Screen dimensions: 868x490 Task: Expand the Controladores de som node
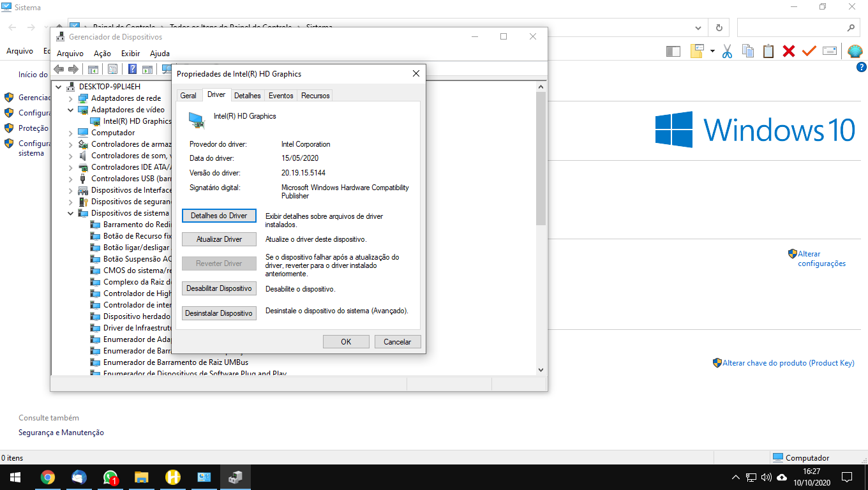click(70, 156)
